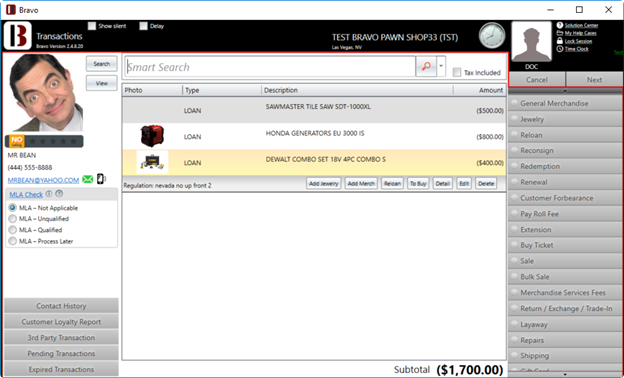Click Add Jewelry button
The height and width of the screenshot is (378, 624).
click(x=324, y=183)
